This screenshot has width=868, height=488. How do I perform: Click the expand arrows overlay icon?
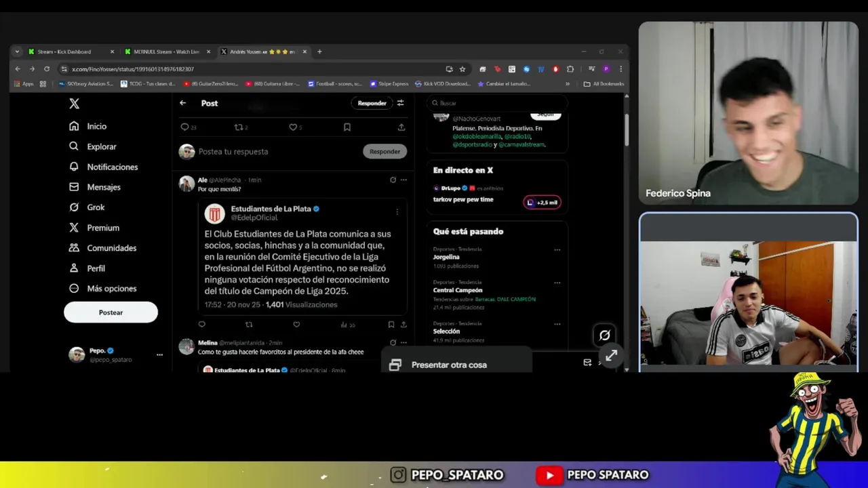click(x=611, y=355)
